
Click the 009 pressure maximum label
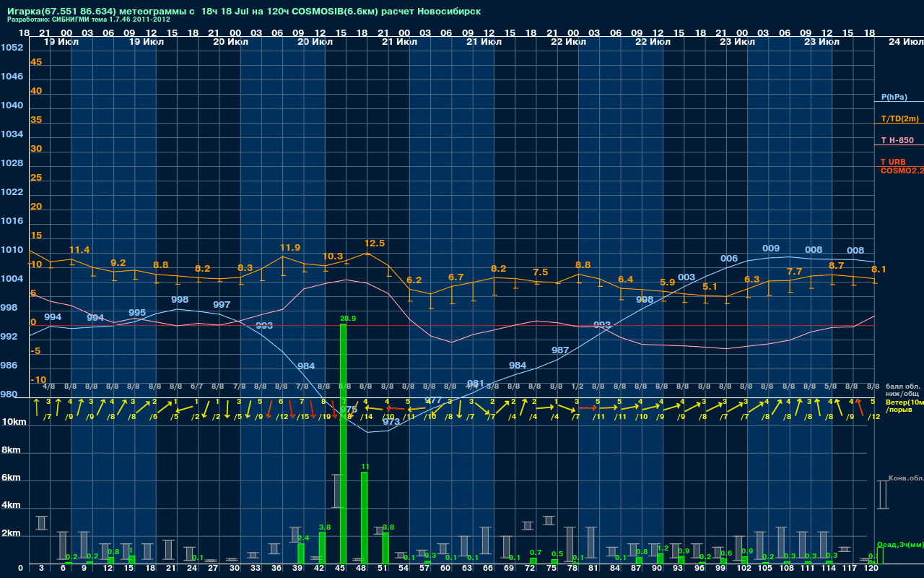(771, 249)
